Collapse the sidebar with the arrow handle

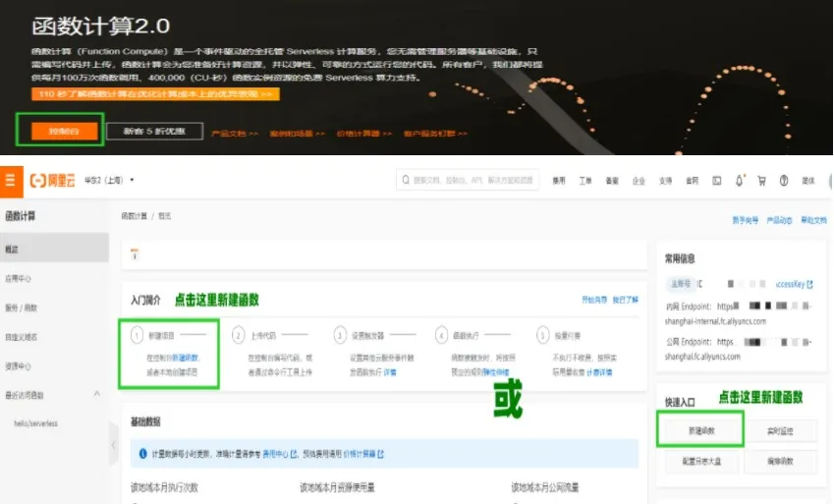(113, 444)
